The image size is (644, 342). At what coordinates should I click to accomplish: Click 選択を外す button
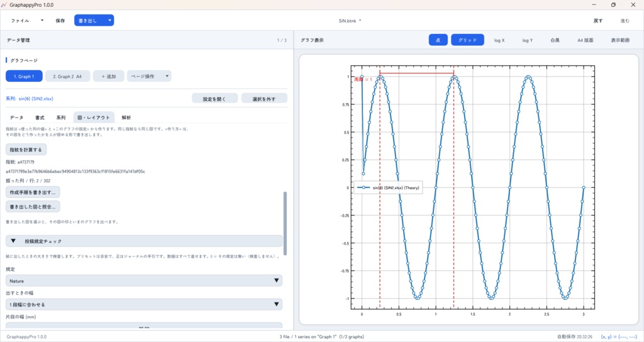(264, 99)
